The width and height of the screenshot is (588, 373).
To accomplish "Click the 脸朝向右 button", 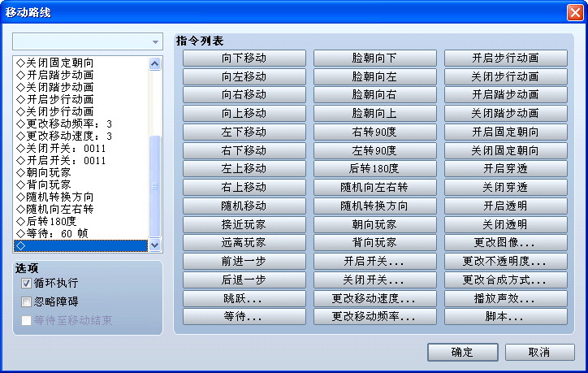I will pos(375,94).
